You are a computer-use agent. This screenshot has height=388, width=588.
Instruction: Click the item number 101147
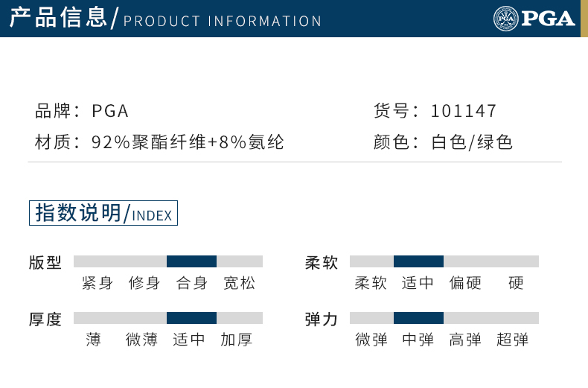(464, 111)
